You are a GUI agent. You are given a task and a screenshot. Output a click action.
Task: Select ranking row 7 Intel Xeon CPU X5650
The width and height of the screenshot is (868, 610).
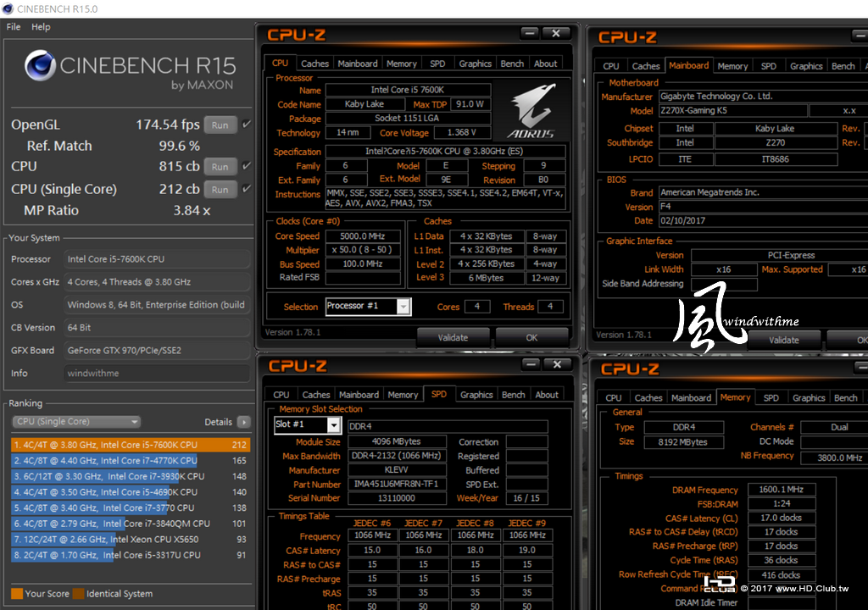pos(131,539)
